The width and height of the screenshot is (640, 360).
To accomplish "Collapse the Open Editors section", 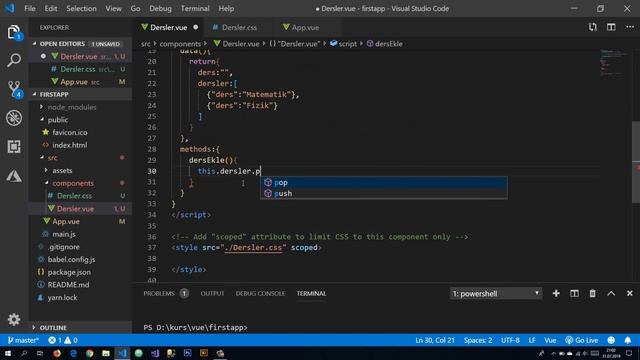I will pos(80,44).
